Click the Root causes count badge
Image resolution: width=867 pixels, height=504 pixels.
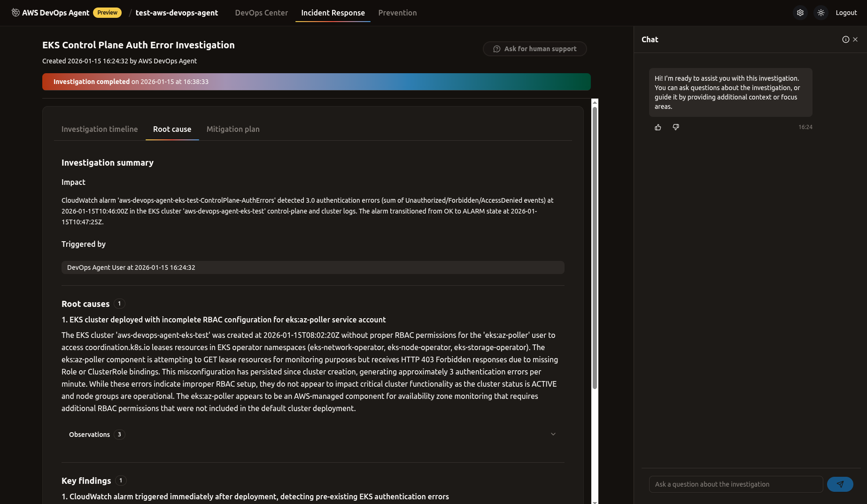tap(119, 304)
